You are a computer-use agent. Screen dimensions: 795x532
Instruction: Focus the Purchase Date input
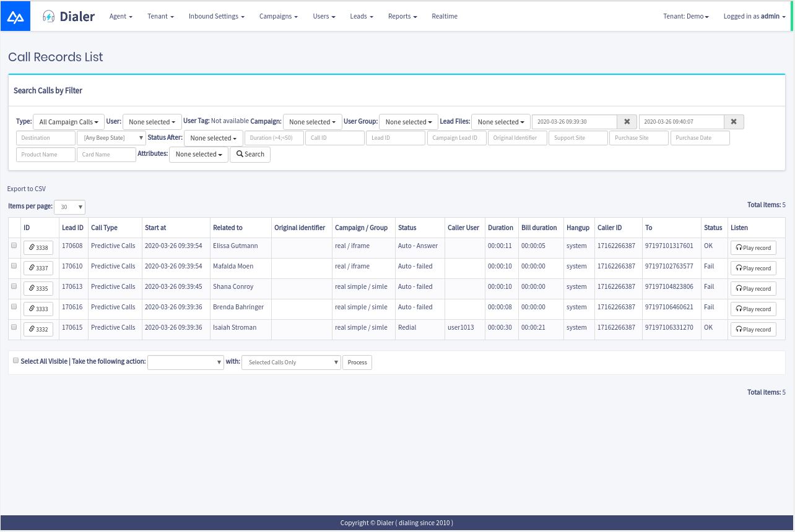click(x=700, y=138)
